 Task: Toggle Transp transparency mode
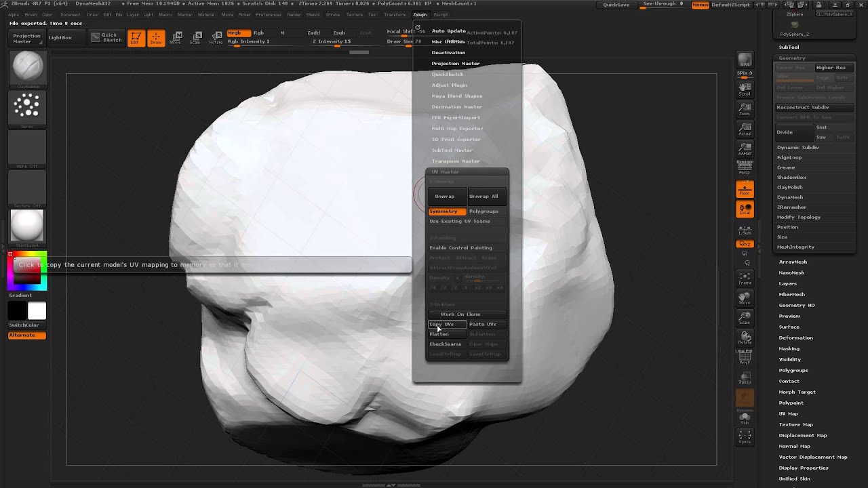pos(745,379)
